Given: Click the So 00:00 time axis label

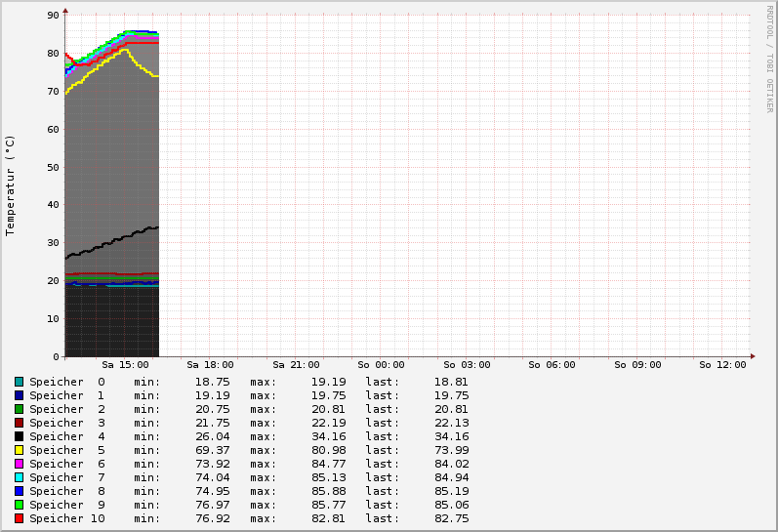Looking at the screenshot, I should point(381,365).
